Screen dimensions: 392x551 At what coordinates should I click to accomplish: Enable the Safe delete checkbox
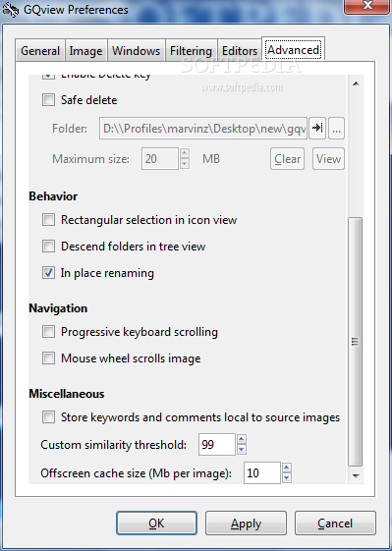click(x=48, y=100)
